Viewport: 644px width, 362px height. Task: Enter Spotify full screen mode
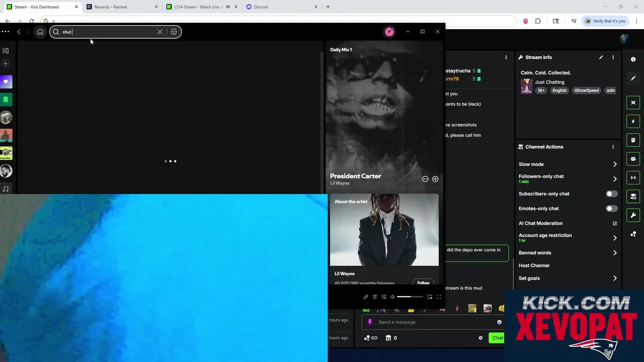click(439, 297)
